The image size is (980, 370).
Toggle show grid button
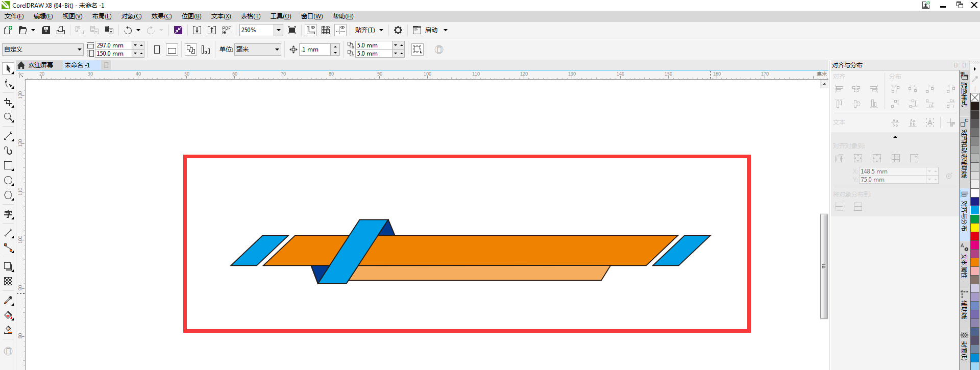pos(326,30)
